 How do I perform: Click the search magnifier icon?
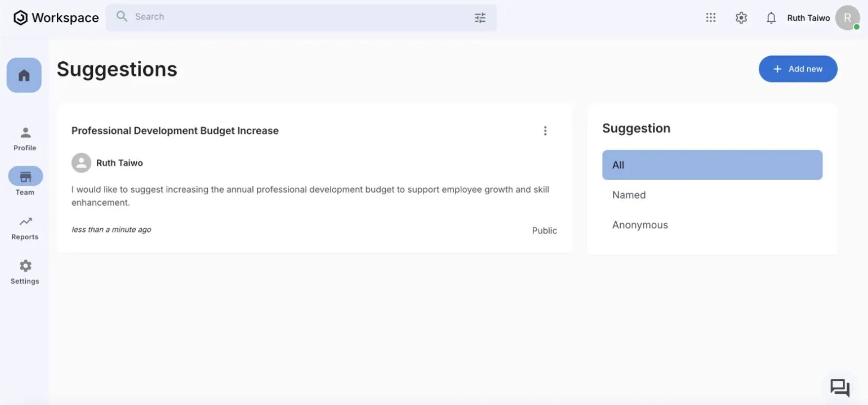pos(122,17)
